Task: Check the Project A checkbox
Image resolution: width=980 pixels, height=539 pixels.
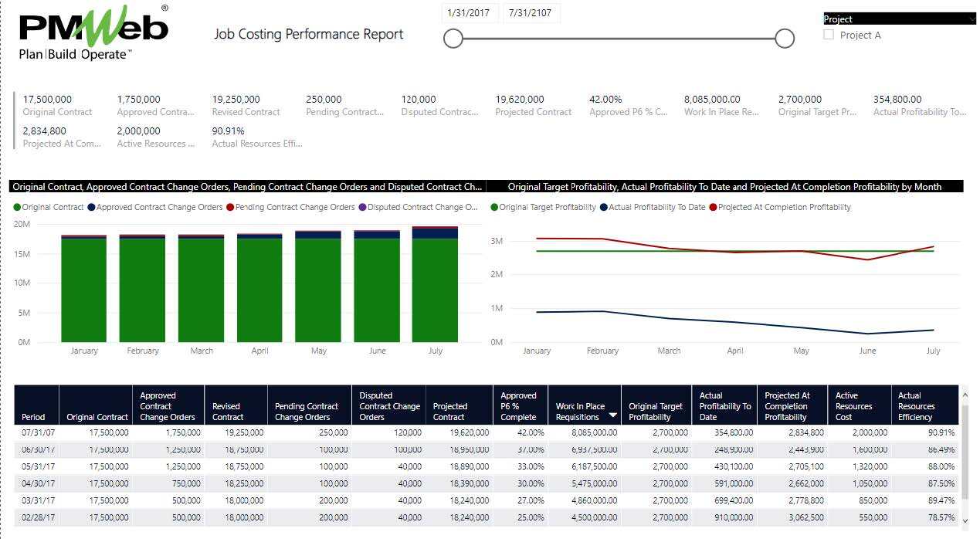Action: (829, 35)
